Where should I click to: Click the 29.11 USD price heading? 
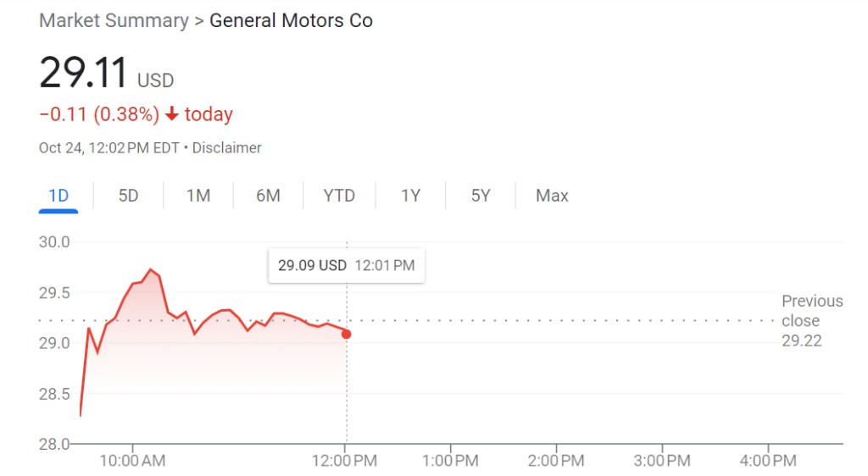pyautogui.click(x=107, y=73)
